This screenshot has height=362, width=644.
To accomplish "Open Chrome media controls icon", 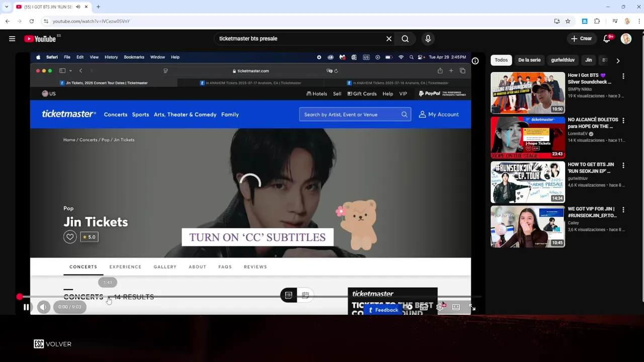I will click(x=615, y=21).
